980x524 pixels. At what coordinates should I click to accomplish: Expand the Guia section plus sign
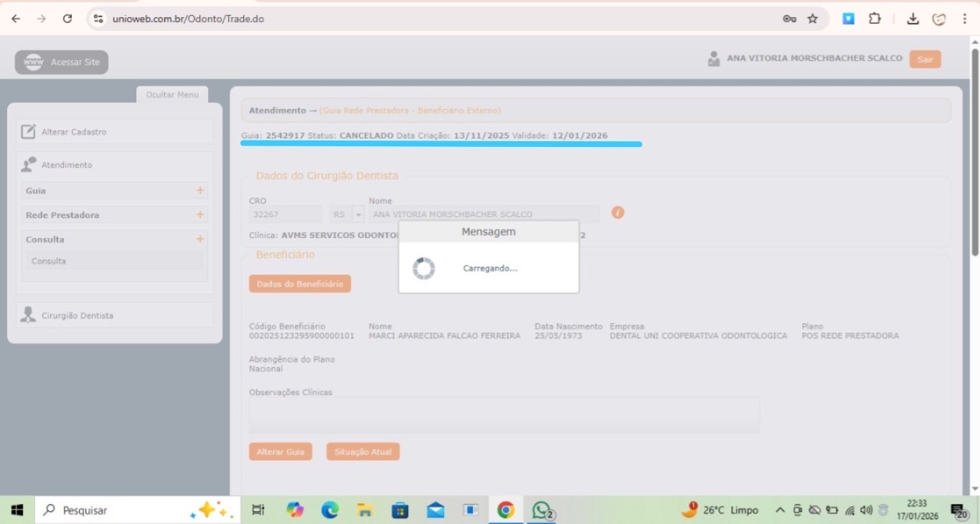(x=200, y=191)
